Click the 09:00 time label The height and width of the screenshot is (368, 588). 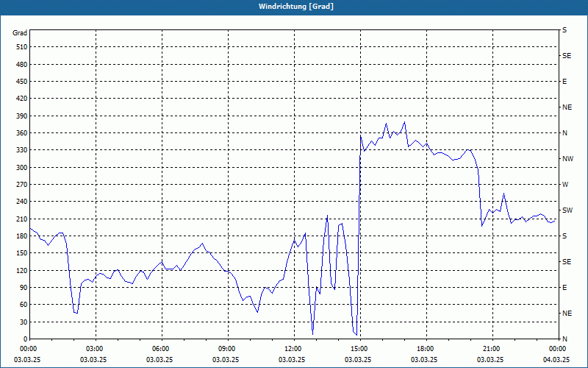228,349
